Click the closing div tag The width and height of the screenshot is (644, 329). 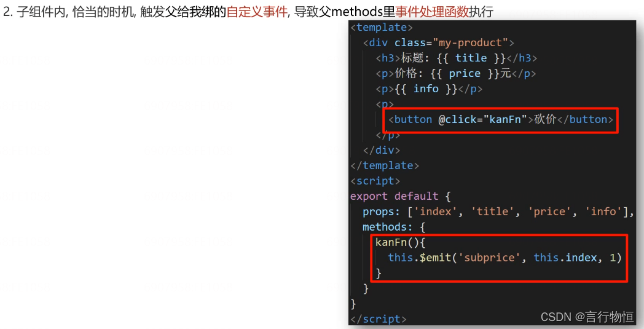382,151
